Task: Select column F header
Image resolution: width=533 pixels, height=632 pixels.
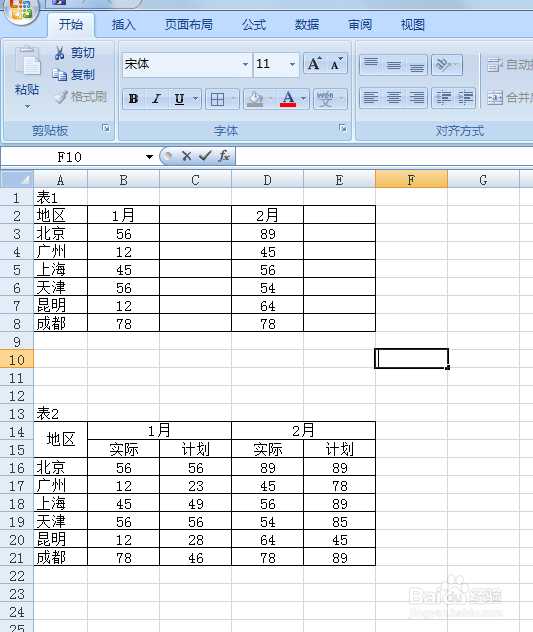Action: [411, 179]
